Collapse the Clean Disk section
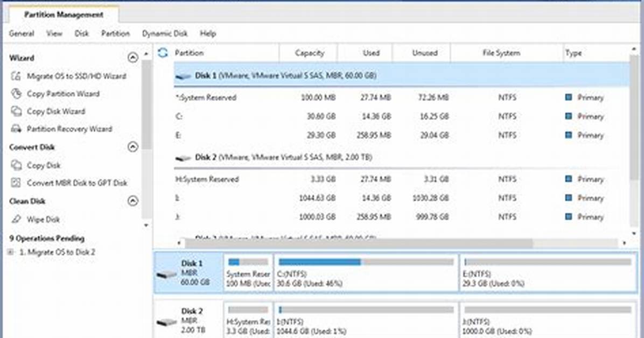This screenshot has width=644, height=338. click(132, 201)
